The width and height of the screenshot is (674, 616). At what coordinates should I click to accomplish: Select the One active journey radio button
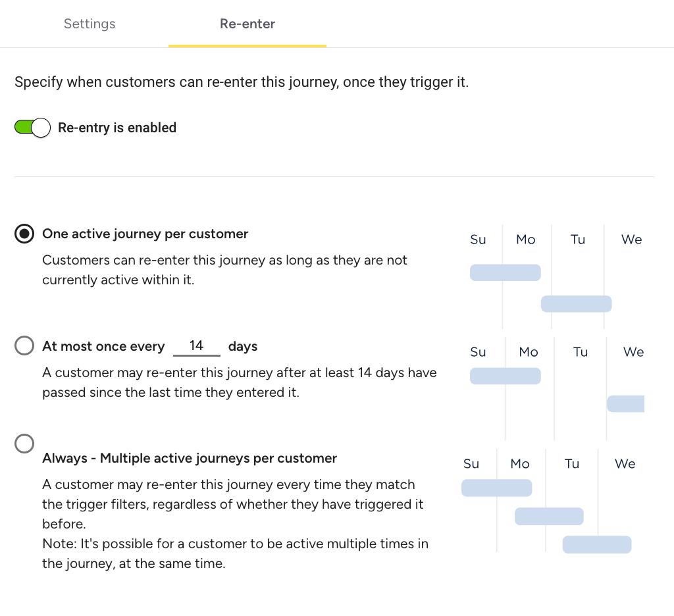[x=24, y=234]
